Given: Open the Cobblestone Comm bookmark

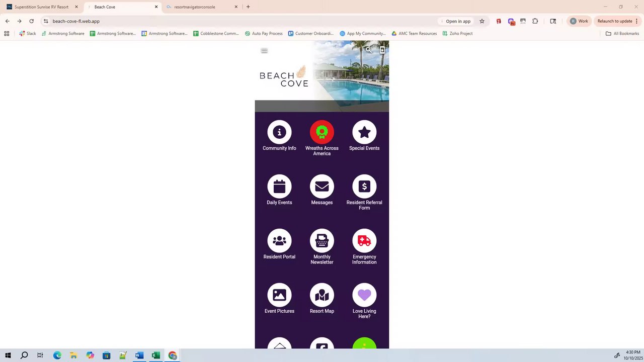Looking at the screenshot, I should [x=216, y=34].
